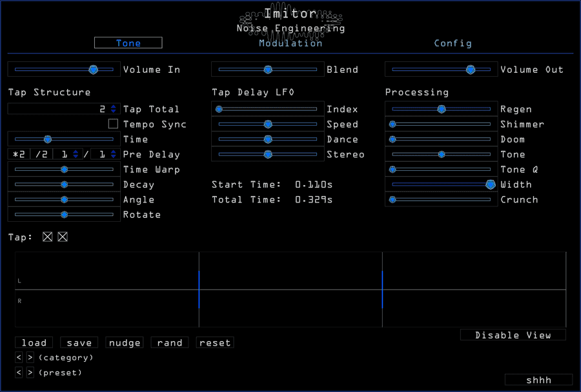Click the *2 Pre Delay button
This screenshot has width=581, height=392.
click(x=19, y=154)
